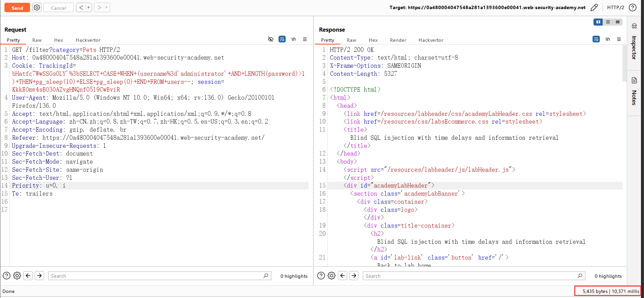Open back history dropdown arrow
This screenshot has width=644, height=298.
(x=89, y=7)
